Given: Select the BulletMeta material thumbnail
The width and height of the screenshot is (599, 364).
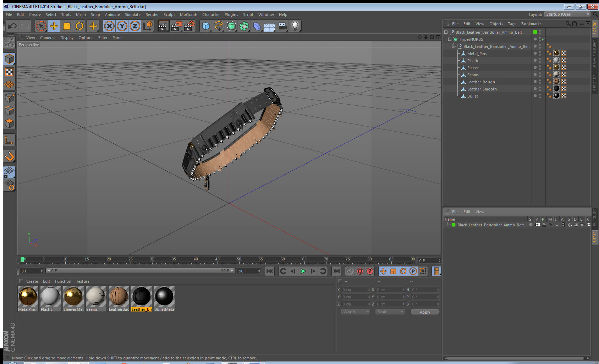Looking at the screenshot, I should tap(164, 299).
